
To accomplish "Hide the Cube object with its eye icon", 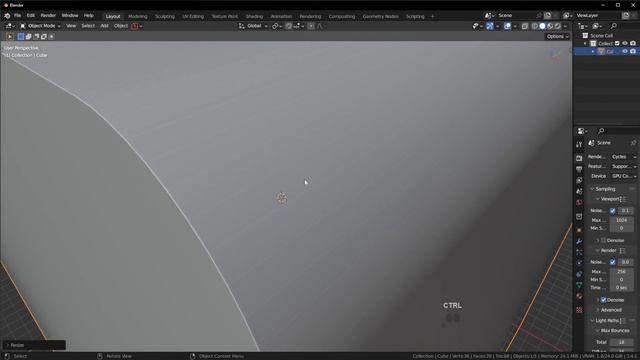I will [x=625, y=51].
